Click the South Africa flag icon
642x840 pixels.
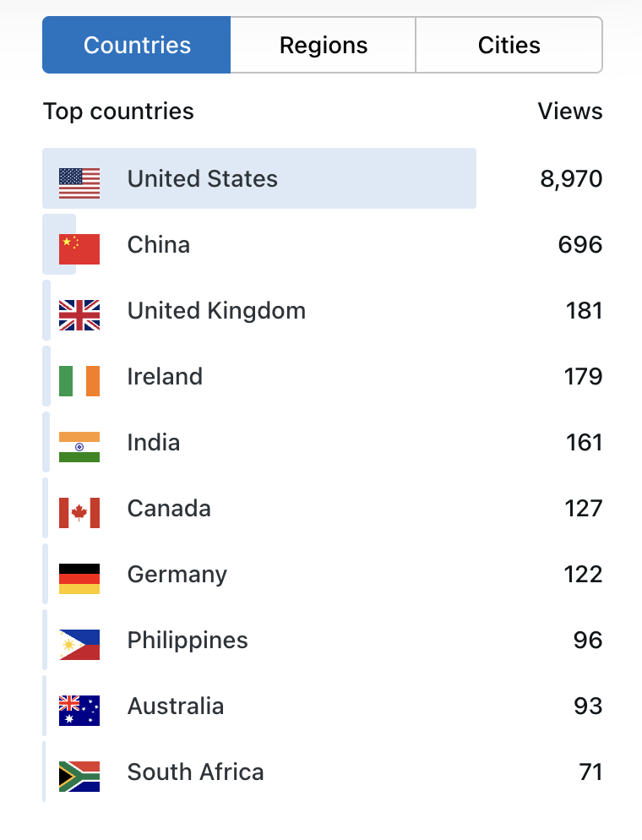(x=79, y=776)
